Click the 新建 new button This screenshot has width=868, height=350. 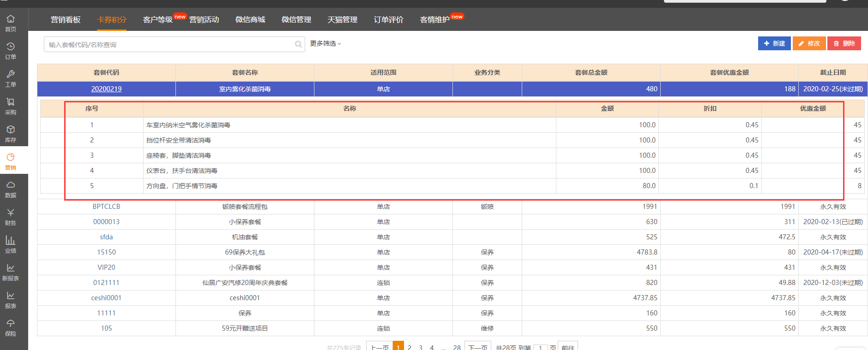[x=774, y=43]
